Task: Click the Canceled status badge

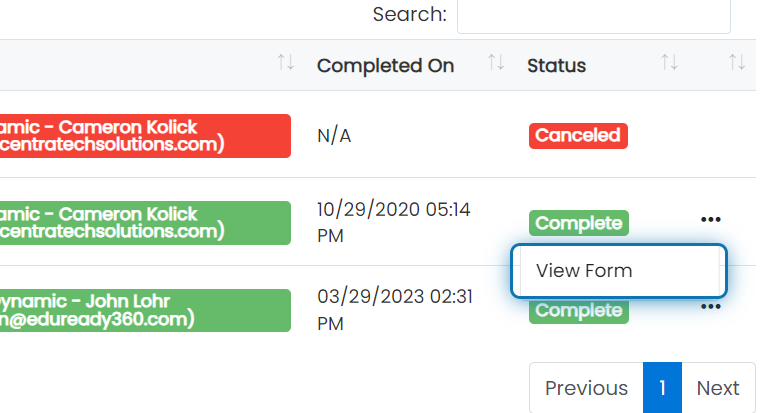Action: pyautogui.click(x=578, y=136)
